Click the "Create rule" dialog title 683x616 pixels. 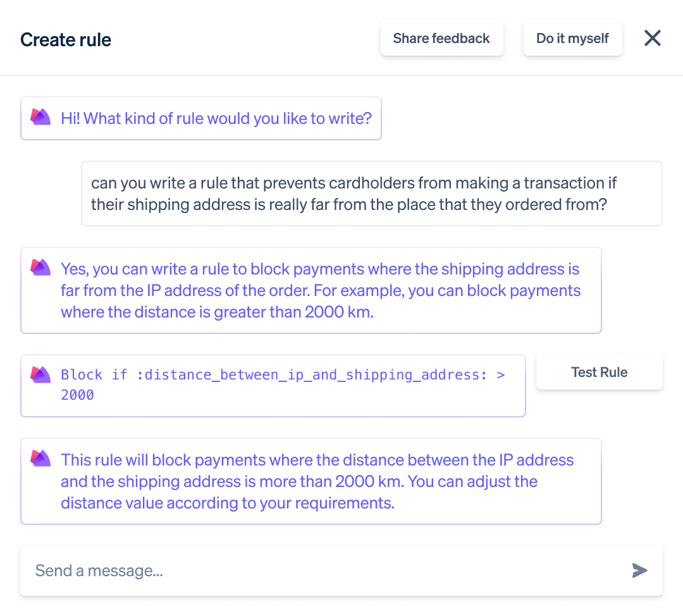coord(66,40)
